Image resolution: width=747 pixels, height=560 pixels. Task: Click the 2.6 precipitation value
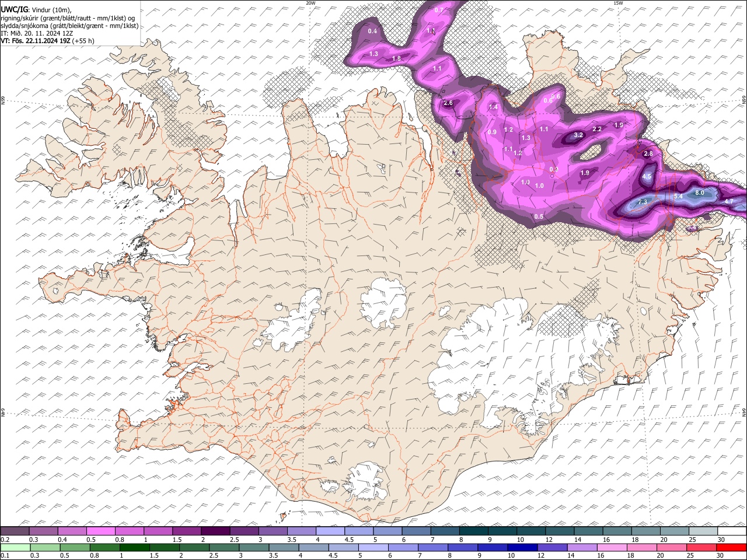coord(448,103)
